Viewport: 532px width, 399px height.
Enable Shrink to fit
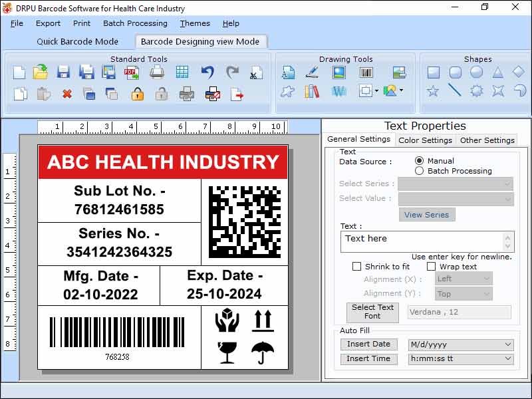click(x=357, y=266)
